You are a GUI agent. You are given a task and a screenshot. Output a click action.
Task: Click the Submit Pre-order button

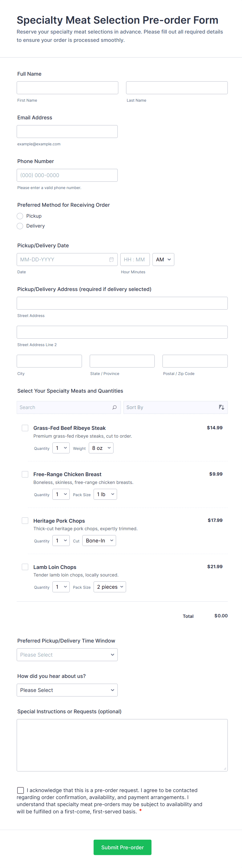point(122,847)
